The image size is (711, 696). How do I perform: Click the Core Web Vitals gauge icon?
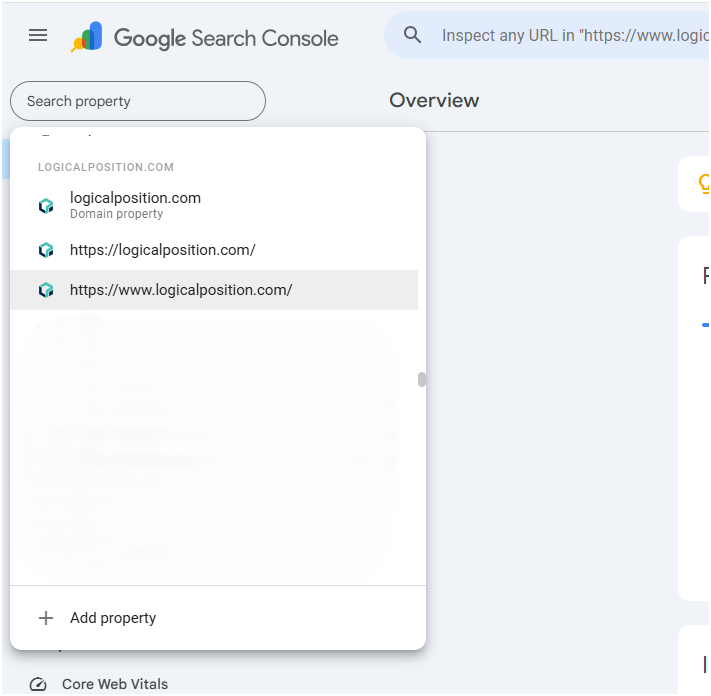[38, 685]
